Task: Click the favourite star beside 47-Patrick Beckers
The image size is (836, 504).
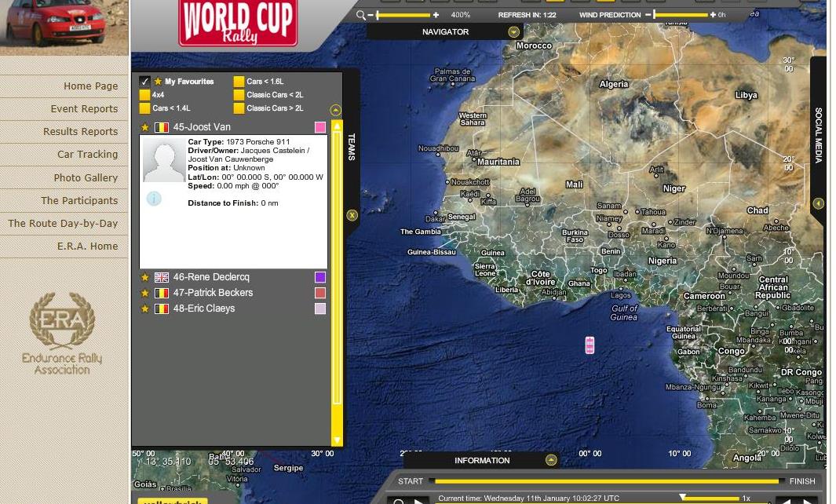Action: point(144,293)
